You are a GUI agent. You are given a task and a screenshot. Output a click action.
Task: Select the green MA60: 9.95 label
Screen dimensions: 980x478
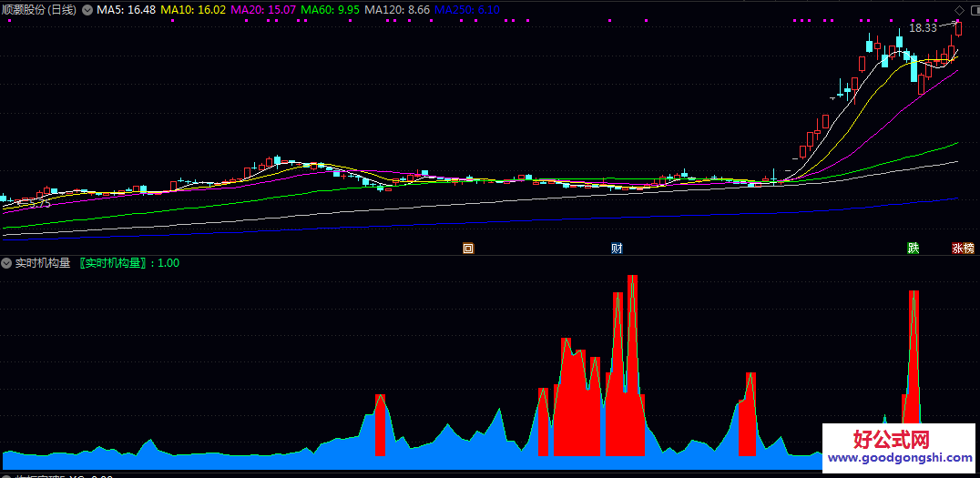(330, 10)
